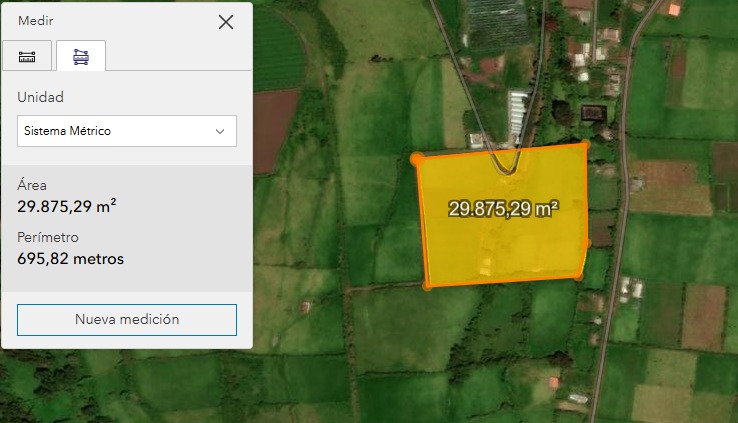Select the area measurement tool tab
Viewport: 738px width, 423px height.
tap(81, 56)
